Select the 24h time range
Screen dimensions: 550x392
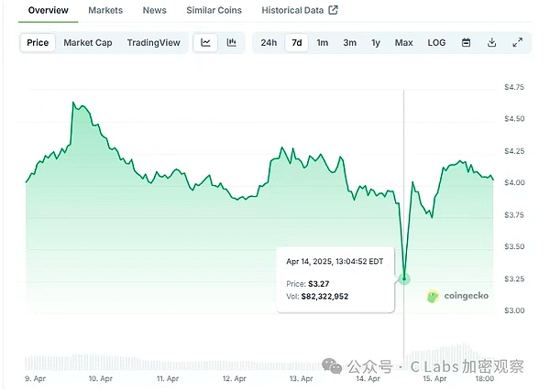269,42
